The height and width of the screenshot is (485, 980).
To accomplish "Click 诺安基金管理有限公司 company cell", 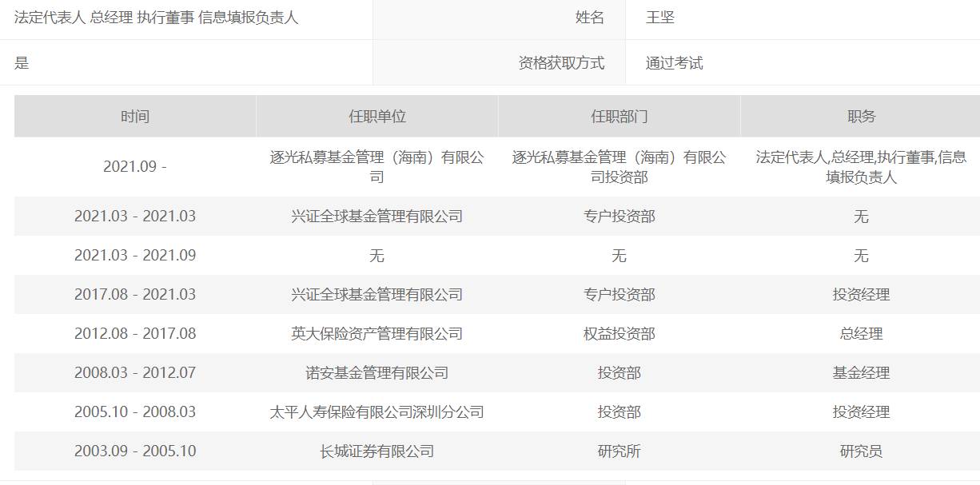I will pos(377,373).
